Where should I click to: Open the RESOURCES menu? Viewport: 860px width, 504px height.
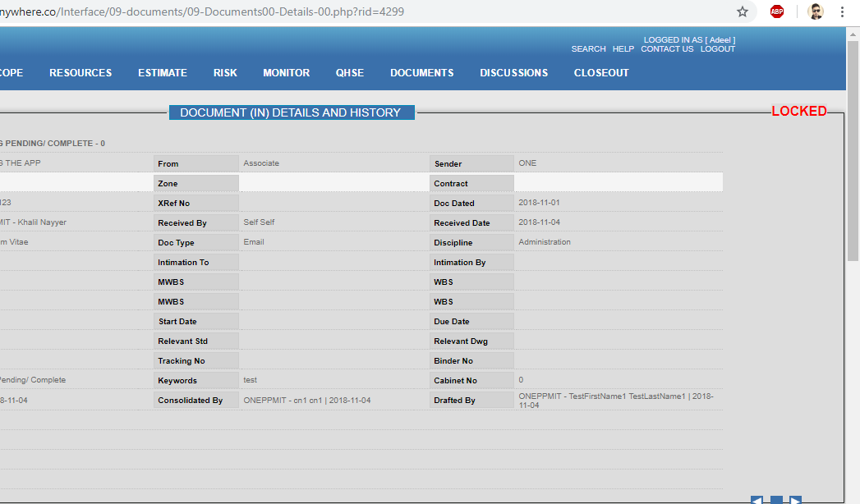[80, 73]
